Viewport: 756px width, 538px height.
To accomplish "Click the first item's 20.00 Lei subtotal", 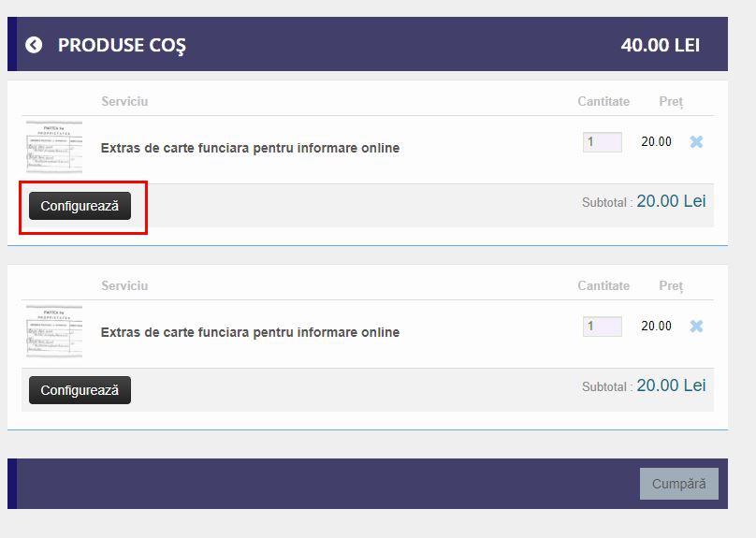I will (x=671, y=201).
